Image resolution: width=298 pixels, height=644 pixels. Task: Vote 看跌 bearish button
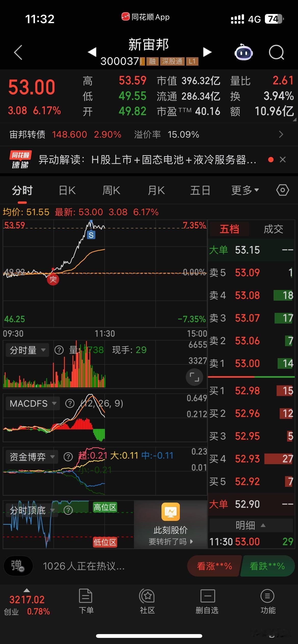click(x=267, y=566)
